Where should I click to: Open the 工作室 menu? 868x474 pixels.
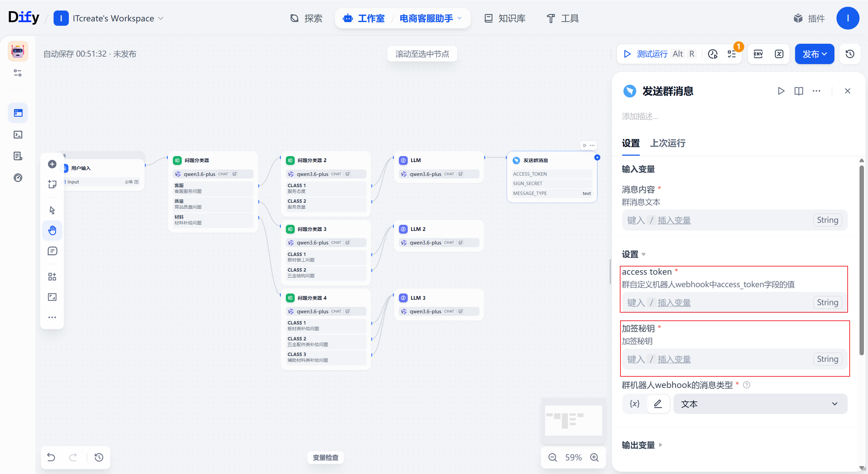[x=364, y=18]
